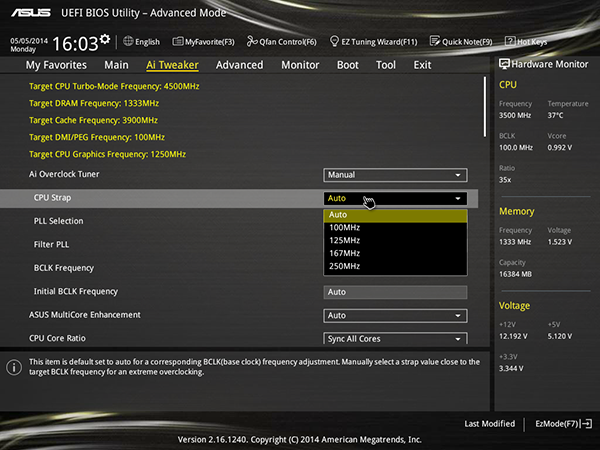Screen dimensions: 600x450
Task: Click Vcore value 0.992 V
Action: (560, 147)
